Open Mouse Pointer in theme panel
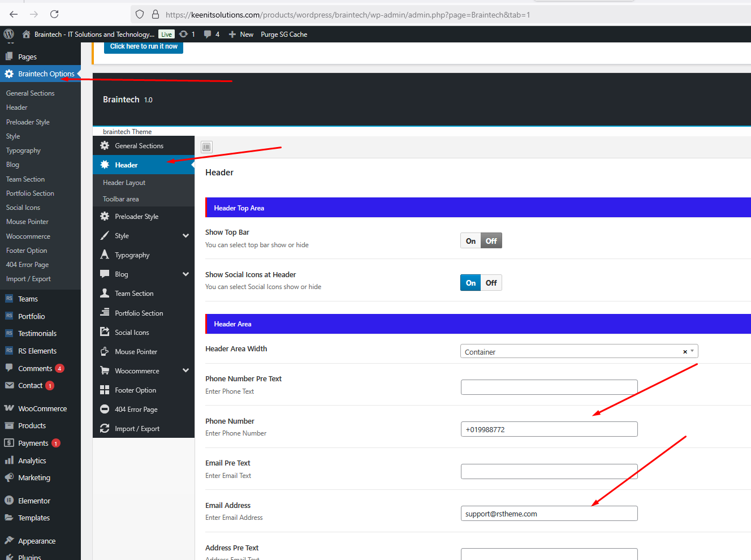751x560 pixels. [x=144, y=352]
